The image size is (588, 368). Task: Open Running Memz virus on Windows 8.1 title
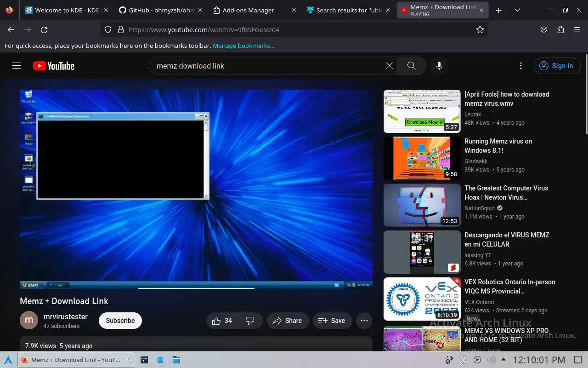point(498,146)
